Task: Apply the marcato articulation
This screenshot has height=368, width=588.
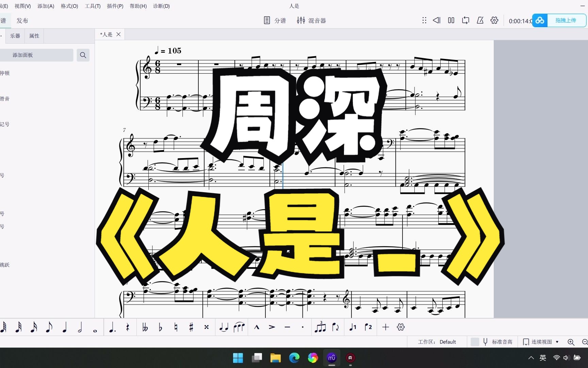Action: click(257, 327)
